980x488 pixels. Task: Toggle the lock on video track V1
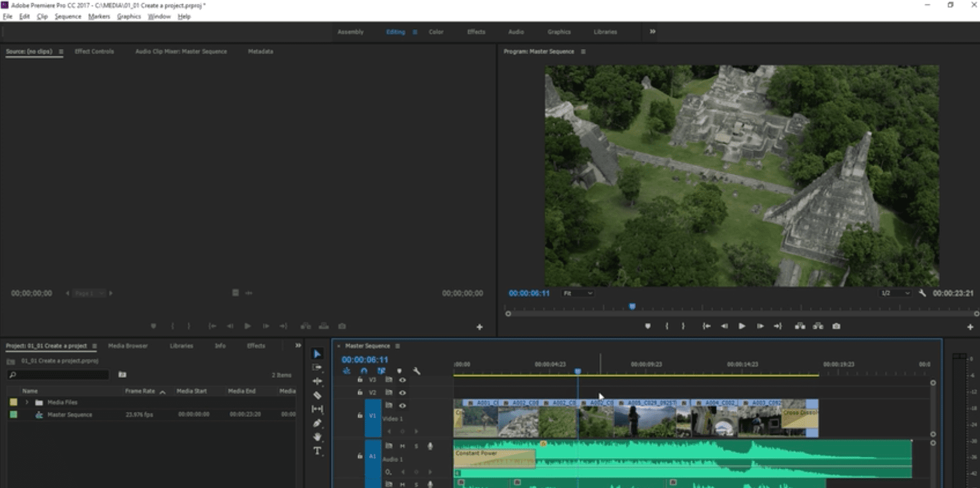tap(360, 416)
